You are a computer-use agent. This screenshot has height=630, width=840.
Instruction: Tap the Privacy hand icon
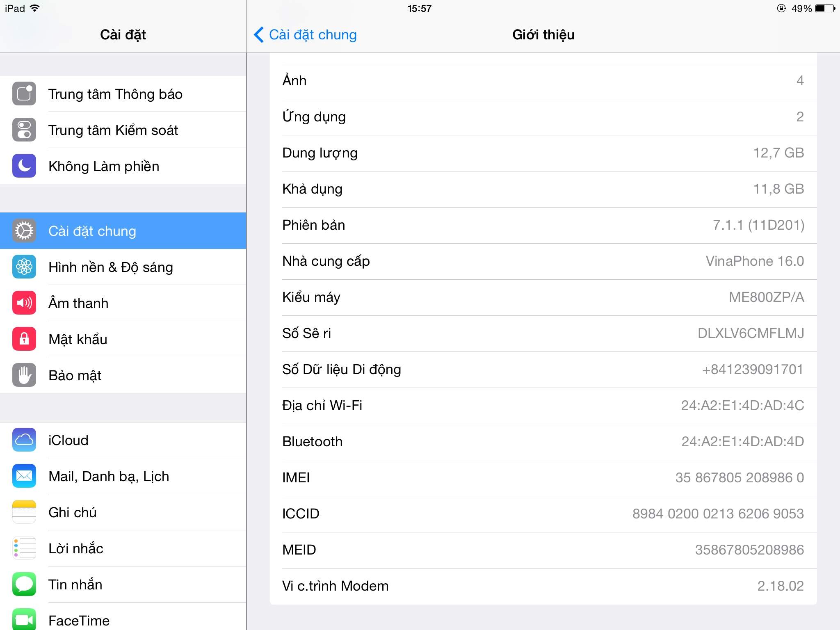point(24,375)
